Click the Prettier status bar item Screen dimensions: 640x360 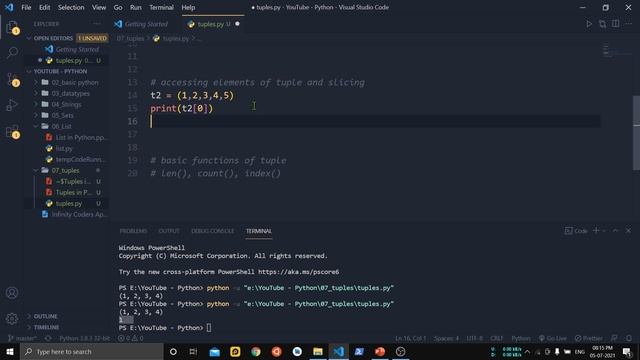588,338
